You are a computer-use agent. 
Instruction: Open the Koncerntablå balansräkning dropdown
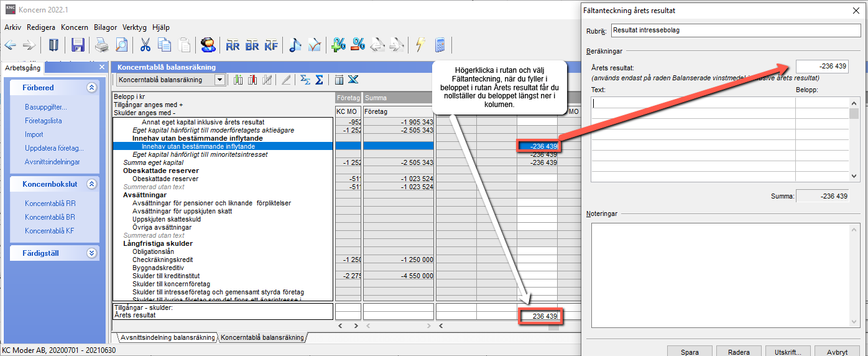point(219,80)
